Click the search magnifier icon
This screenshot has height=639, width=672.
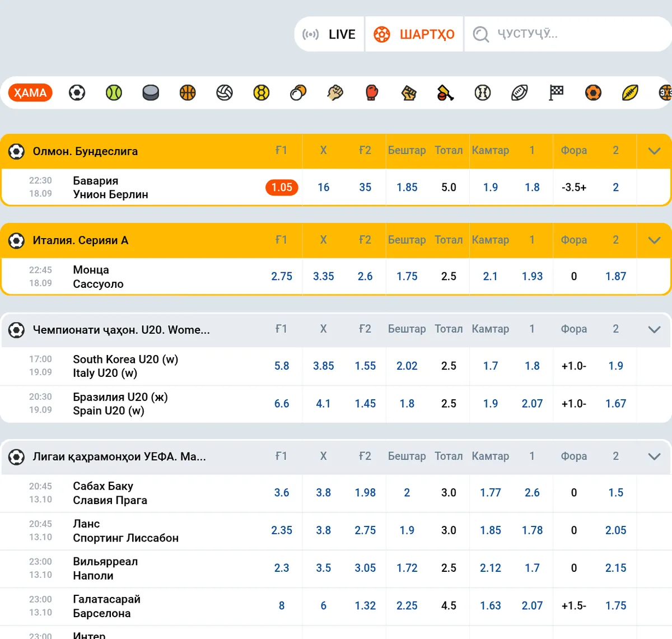tap(481, 34)
